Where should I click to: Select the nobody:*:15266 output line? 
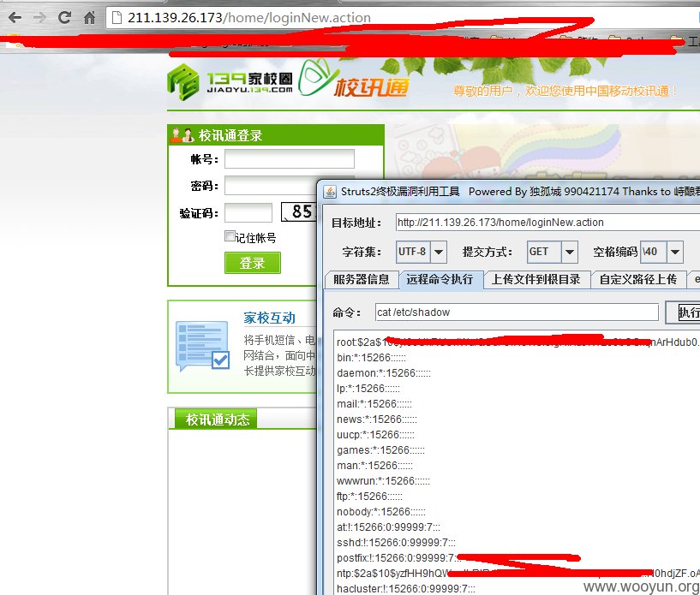380,512
